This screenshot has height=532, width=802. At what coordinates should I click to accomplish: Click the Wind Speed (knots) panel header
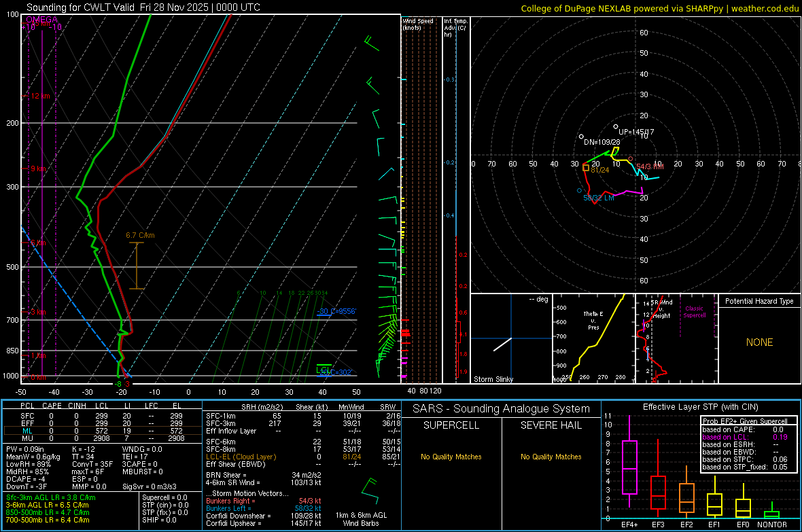(418, 24)
